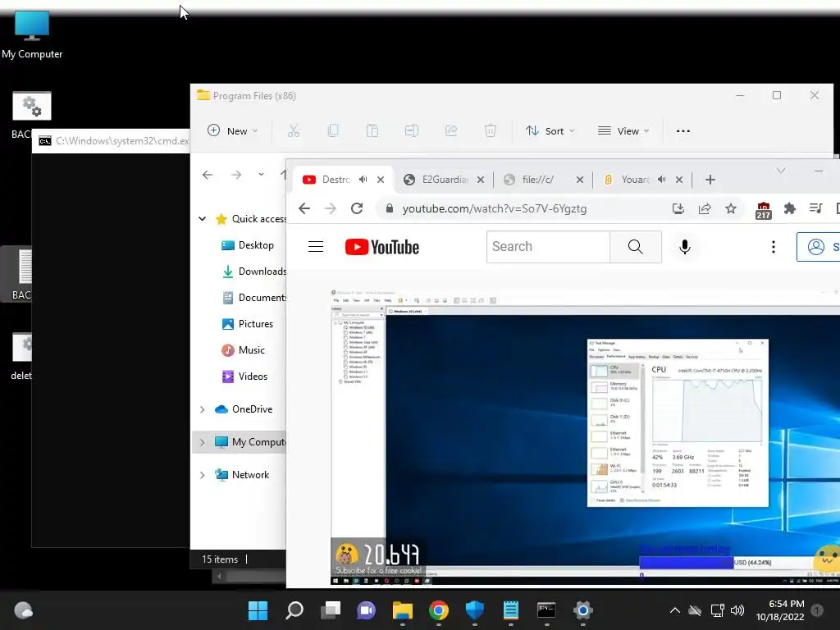The image size is (840, 630).
Task: Collapse the Quick access tree node
Action: coord(202,218)
